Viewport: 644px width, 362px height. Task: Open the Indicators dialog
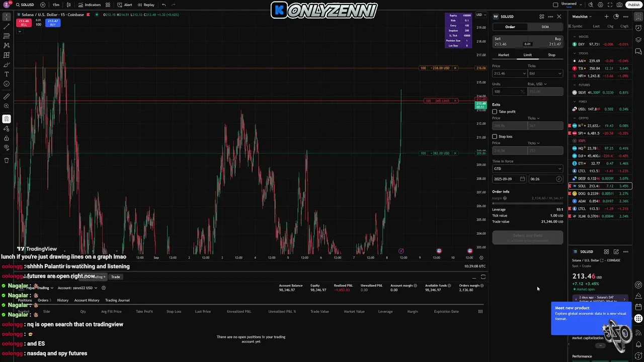[89, 5]
